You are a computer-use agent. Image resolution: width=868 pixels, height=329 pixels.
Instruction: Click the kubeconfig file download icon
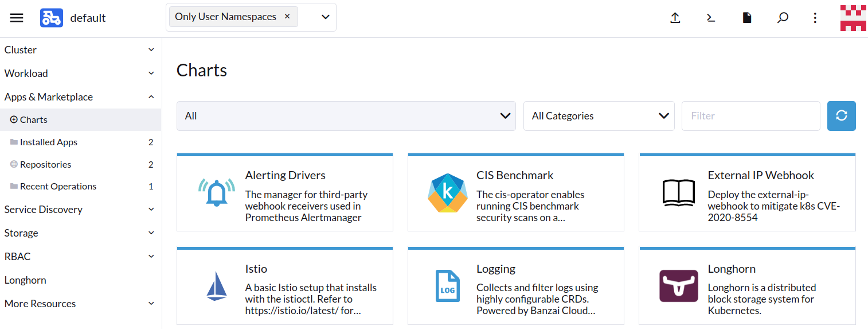pyautogui.click(x=746, y=18)
